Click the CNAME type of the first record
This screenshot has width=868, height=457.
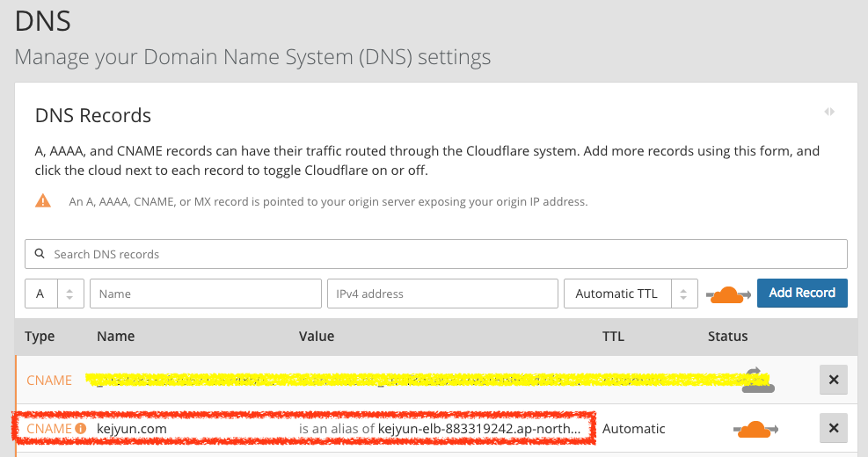49,381
